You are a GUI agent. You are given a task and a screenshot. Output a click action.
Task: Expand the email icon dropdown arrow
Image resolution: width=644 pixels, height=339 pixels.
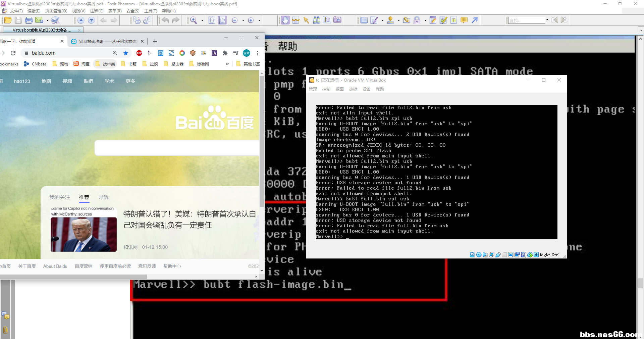(x=47, y=20)
